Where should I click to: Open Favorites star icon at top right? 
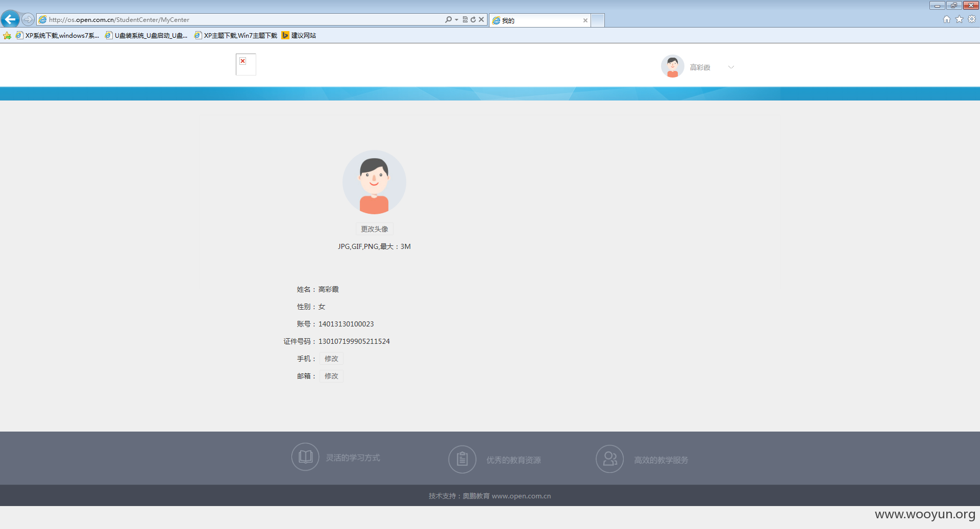pyautogui.click(x=960, y=19)
